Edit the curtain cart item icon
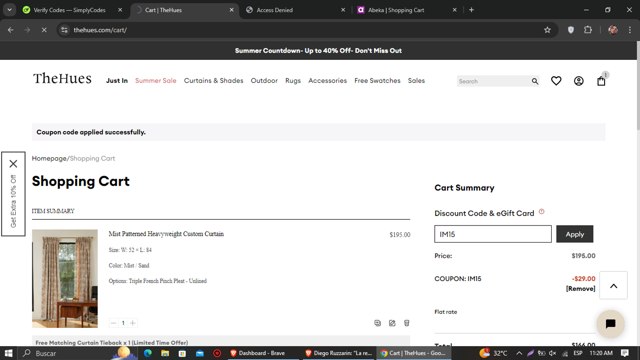Screen dimensions: 640x360 coord(392,323)
